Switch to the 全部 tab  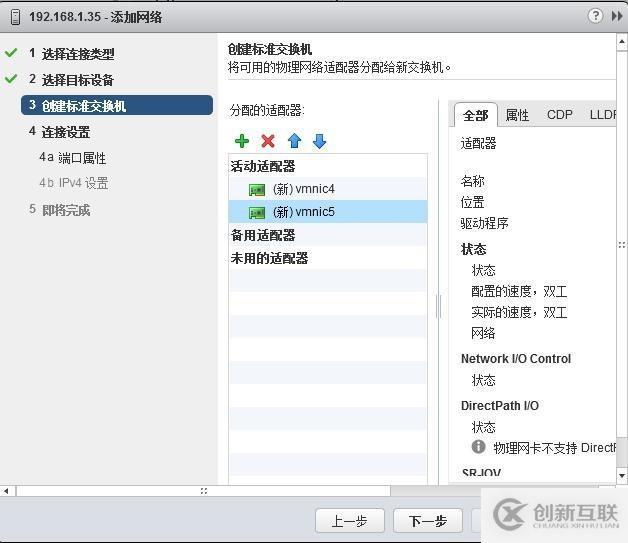pos(475,115)
